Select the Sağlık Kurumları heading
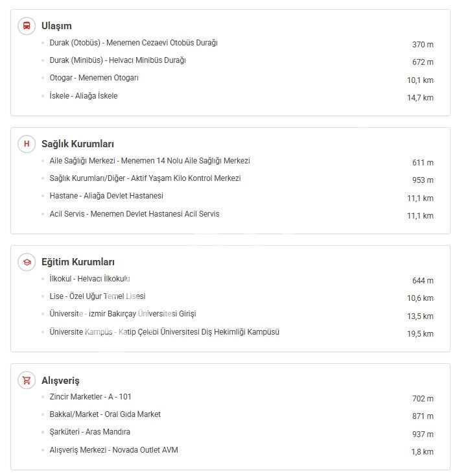This screenshot has height=476, width=457. pos(77,144)
